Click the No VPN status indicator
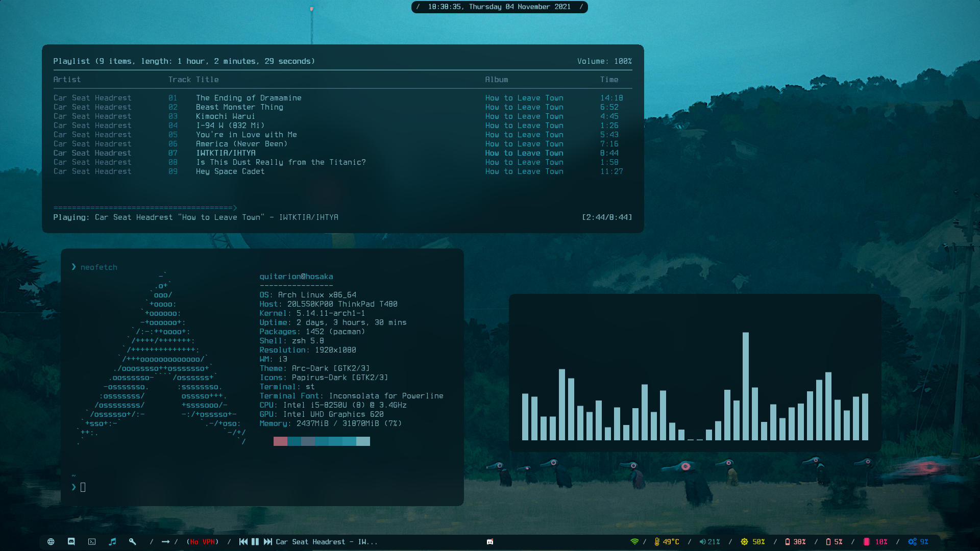 click(x=203, y=542)
